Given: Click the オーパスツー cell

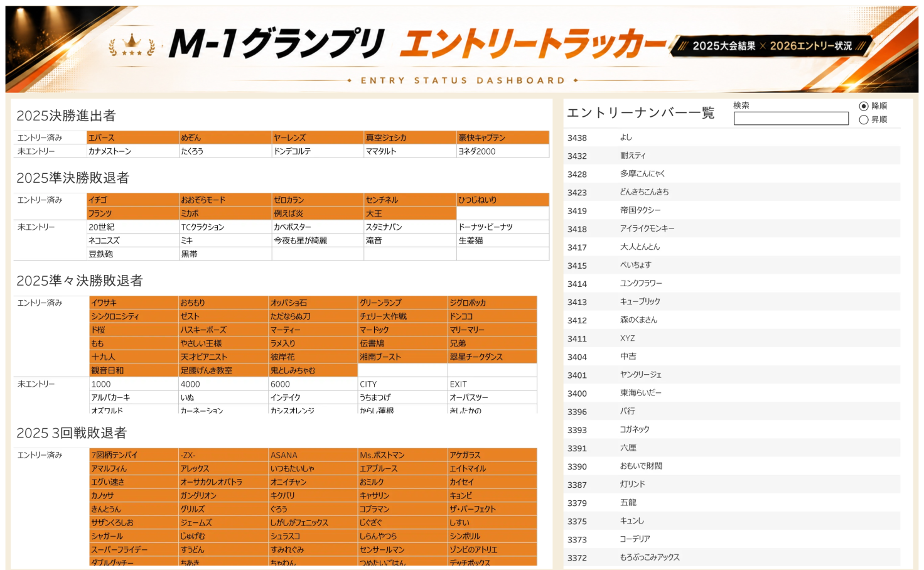Looking at the screenshot, I should 492,397.
